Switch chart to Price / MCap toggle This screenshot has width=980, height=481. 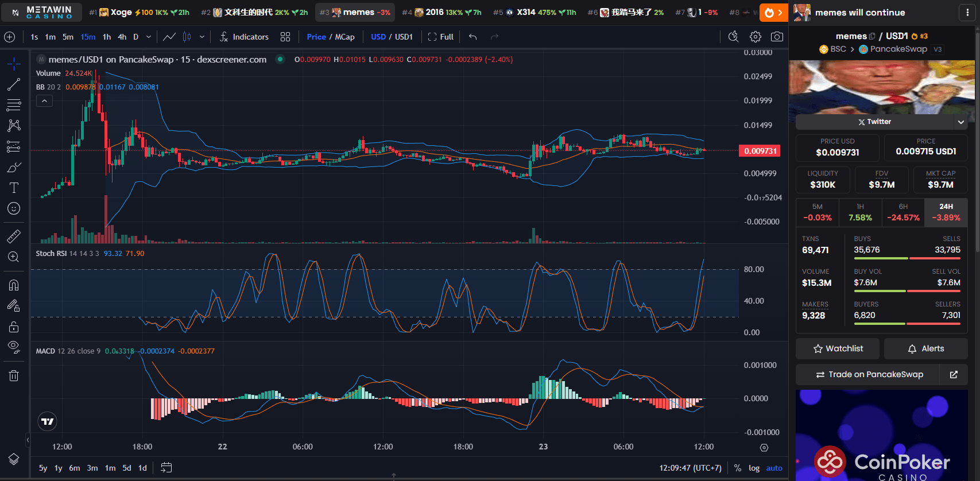coord(331,37)
